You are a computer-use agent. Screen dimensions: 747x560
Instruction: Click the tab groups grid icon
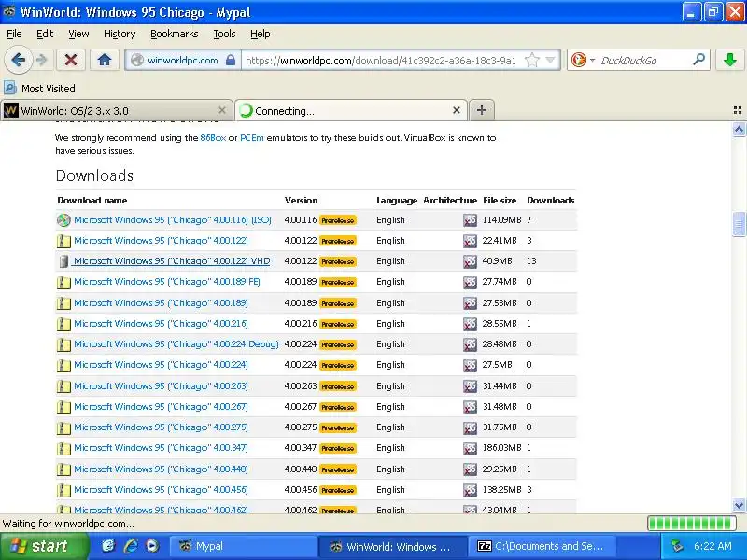(738, 110)
